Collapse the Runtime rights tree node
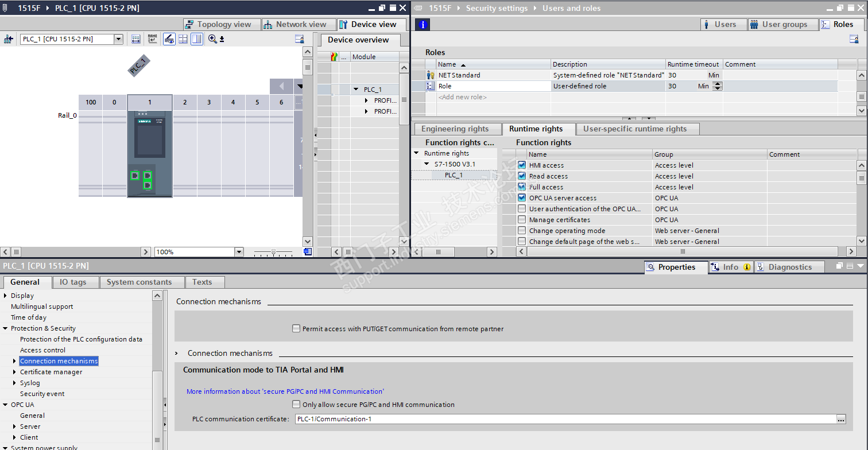868x450 pixels. (417, 153)
